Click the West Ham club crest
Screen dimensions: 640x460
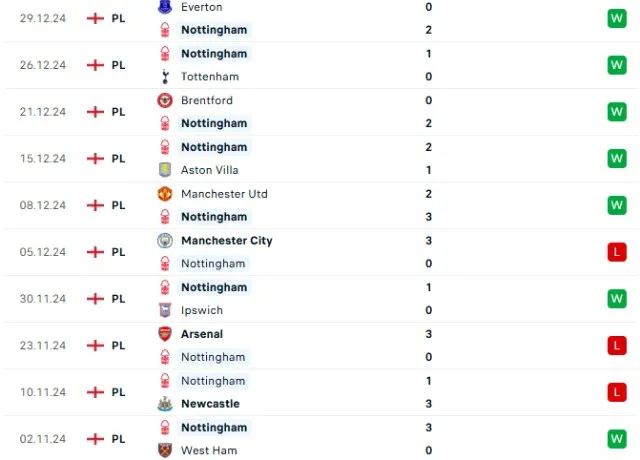(x=165, y=450)
